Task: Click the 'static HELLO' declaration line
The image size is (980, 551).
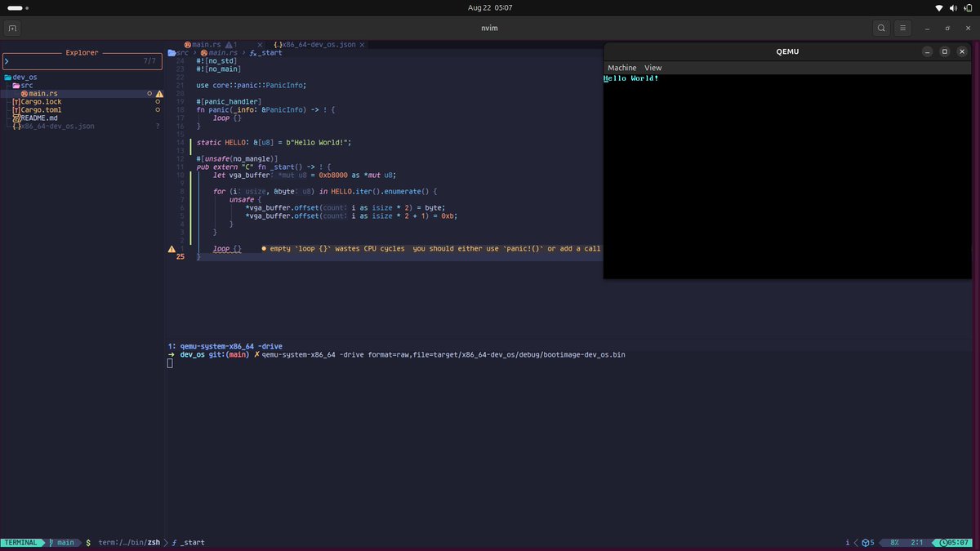Action: coord(274,142)
